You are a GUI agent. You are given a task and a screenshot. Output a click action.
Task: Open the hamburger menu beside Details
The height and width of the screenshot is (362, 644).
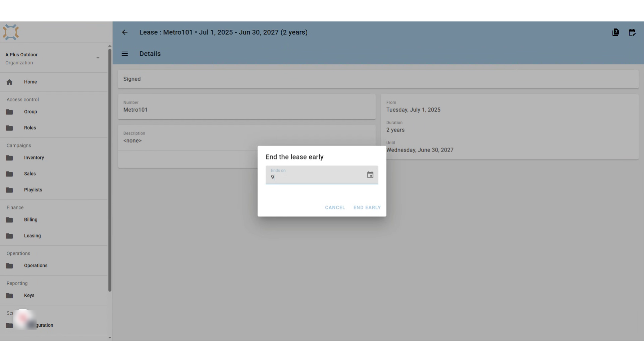[125, 54]
